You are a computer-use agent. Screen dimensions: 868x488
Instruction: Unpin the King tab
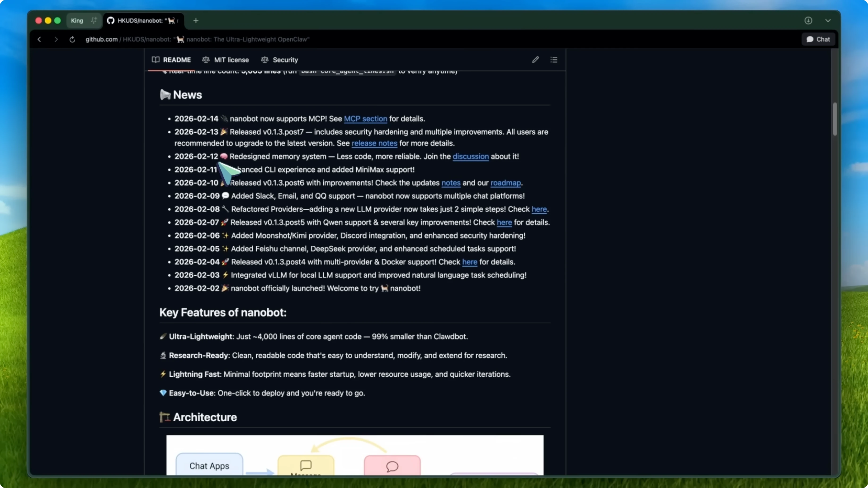pyautogui.click(x=94, y=21)
